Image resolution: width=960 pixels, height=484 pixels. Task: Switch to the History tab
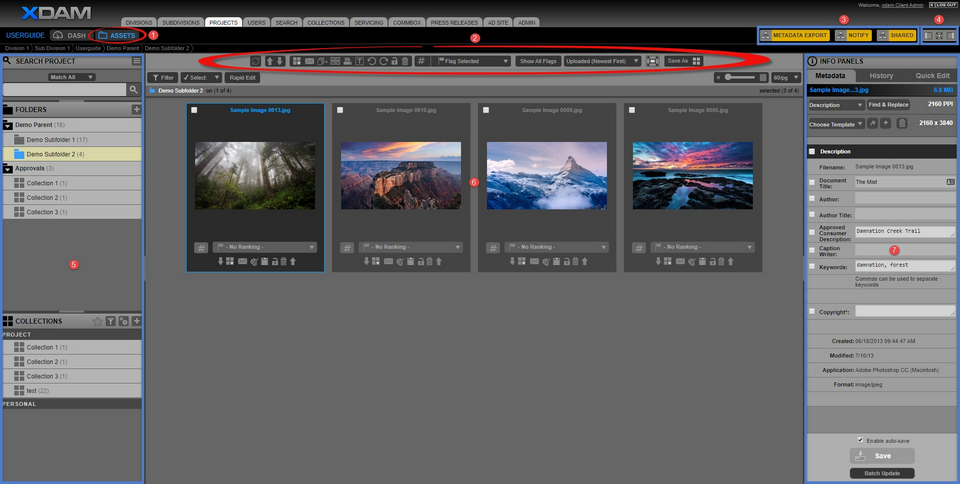click(881, 76)
